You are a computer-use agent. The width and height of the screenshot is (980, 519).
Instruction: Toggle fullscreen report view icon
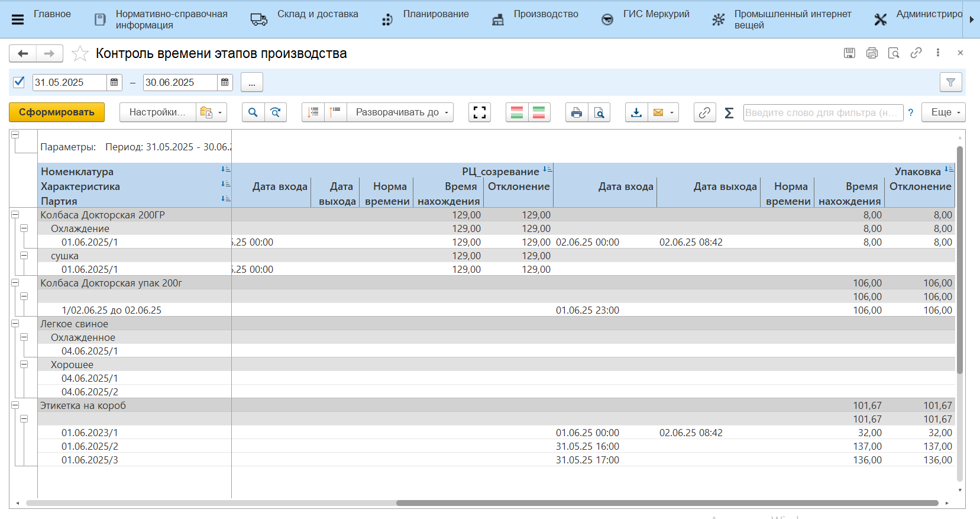pyautogui.click(x=480, y=112)
